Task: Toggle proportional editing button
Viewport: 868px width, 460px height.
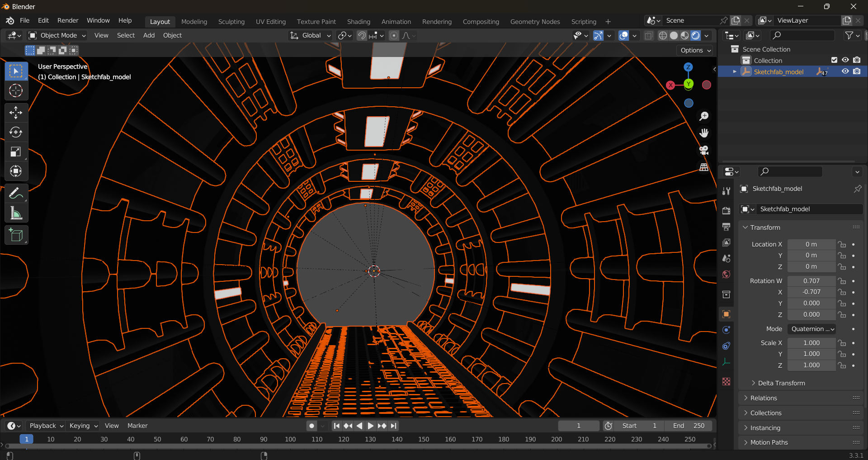Action: [394, 35]
